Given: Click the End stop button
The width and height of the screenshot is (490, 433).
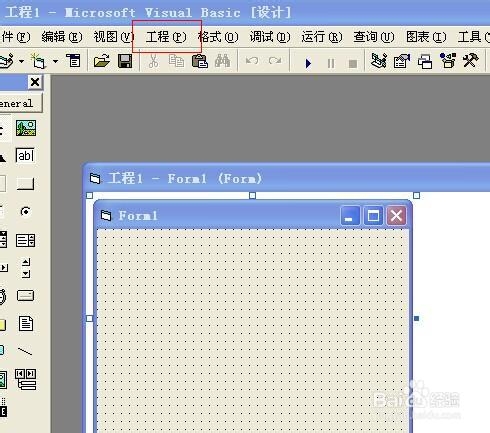Looking at the screenshot, I should (x=353, y=63).
